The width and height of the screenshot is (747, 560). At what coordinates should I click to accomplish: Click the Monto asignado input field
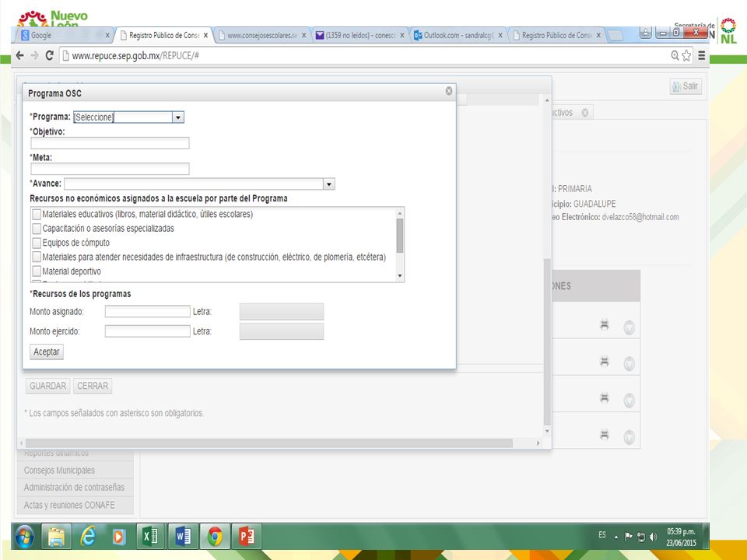(148, 311)
